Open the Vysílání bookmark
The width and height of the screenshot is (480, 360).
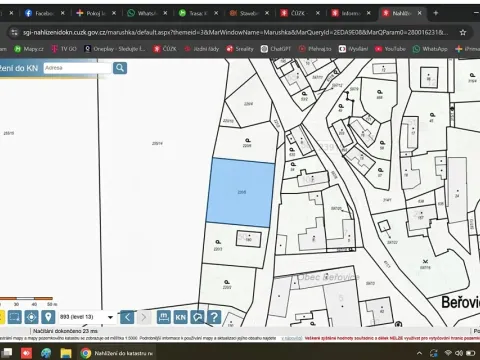tap(353, 49)
